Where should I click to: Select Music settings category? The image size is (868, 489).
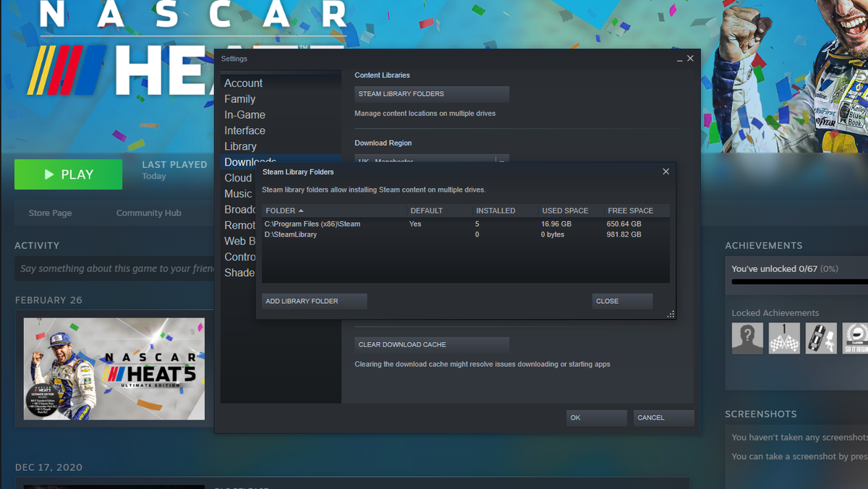tap(238, 194)
